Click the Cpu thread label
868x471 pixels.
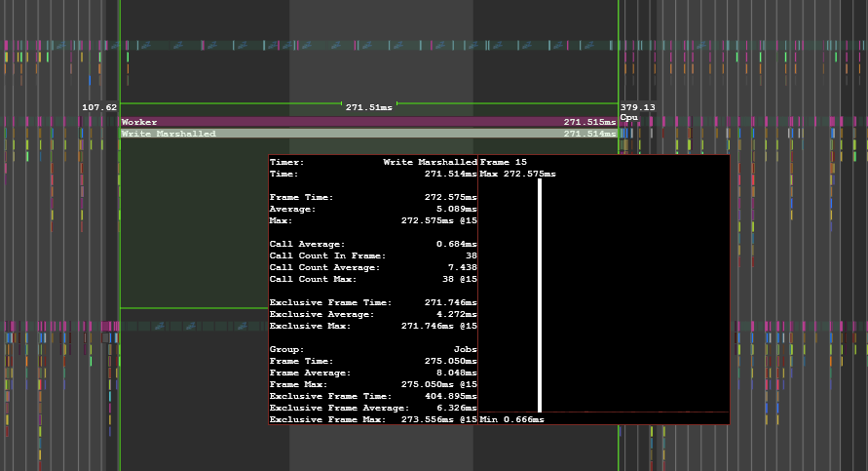click(x=629, y=117)
